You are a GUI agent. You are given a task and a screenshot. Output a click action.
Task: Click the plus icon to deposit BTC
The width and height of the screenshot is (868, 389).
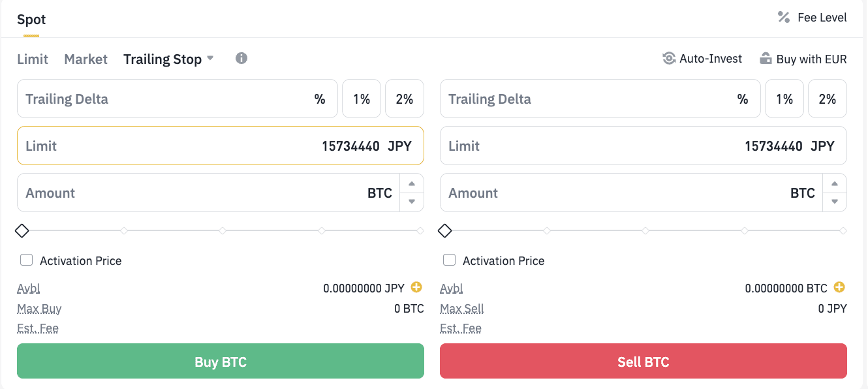839,287
